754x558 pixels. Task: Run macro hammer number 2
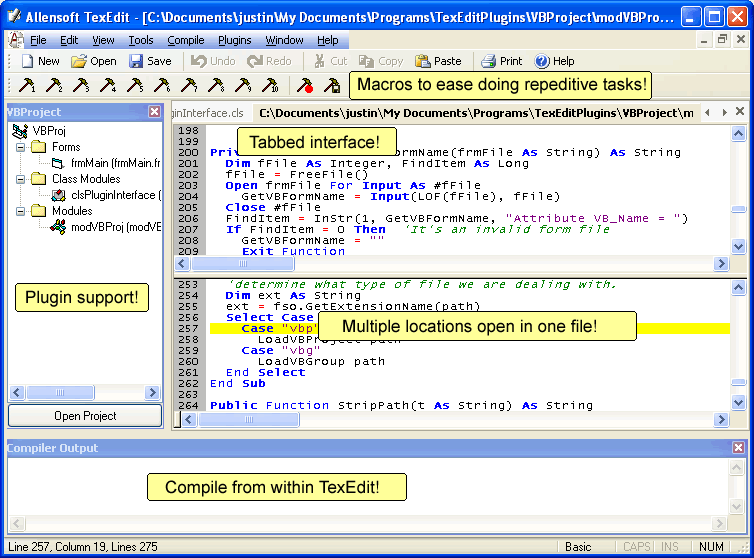pyautogui.click(x=54, y=85)
